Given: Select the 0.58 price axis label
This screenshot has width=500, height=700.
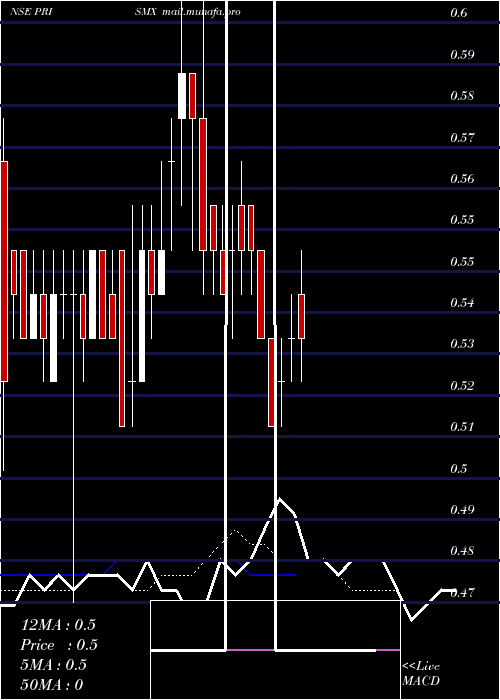Looking at the screenshot, I should click(462, 96).
